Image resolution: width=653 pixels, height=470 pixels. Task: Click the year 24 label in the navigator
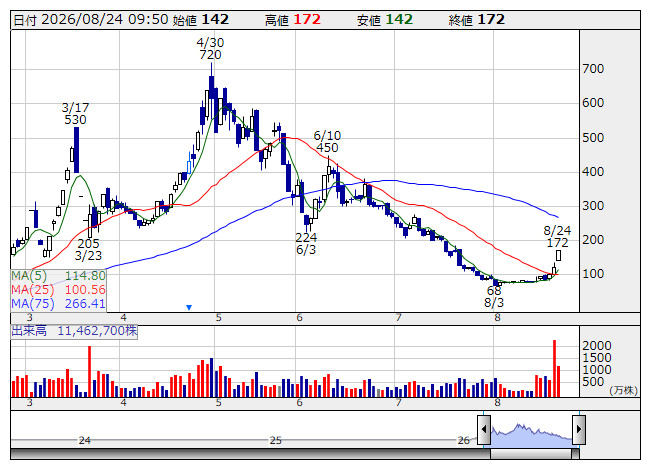click(85, 440)
